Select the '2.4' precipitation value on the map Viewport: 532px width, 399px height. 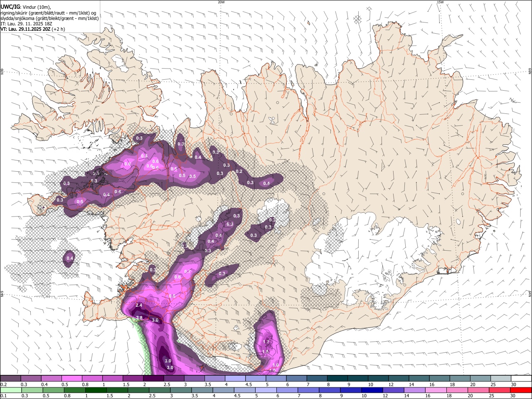pos(139,305)
